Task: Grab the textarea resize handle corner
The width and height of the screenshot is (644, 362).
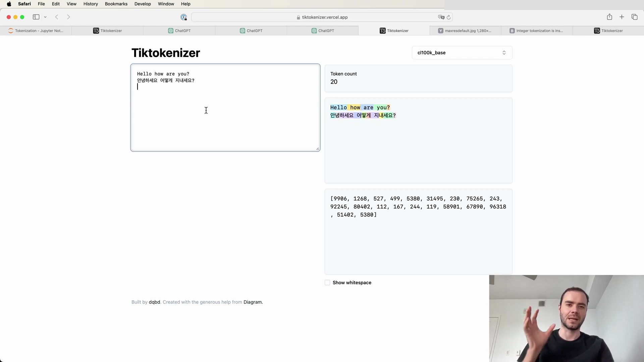Action: tap(317, 148)
